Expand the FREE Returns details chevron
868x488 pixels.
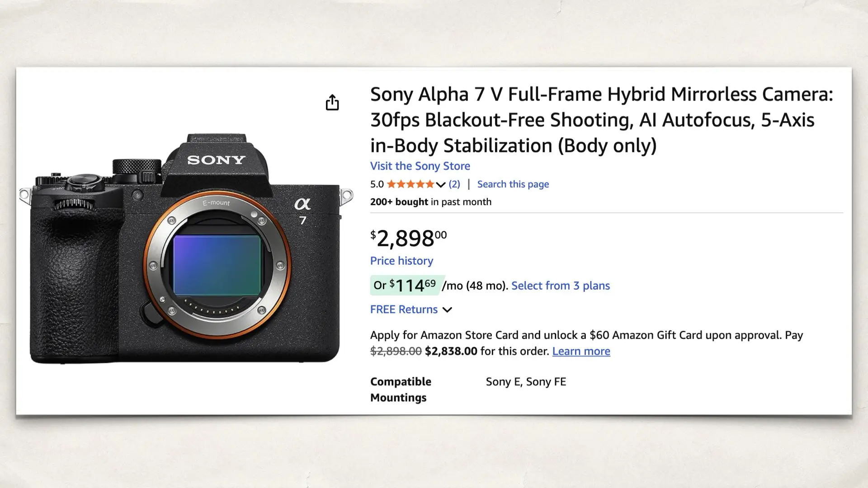click(x=447, y=310)
